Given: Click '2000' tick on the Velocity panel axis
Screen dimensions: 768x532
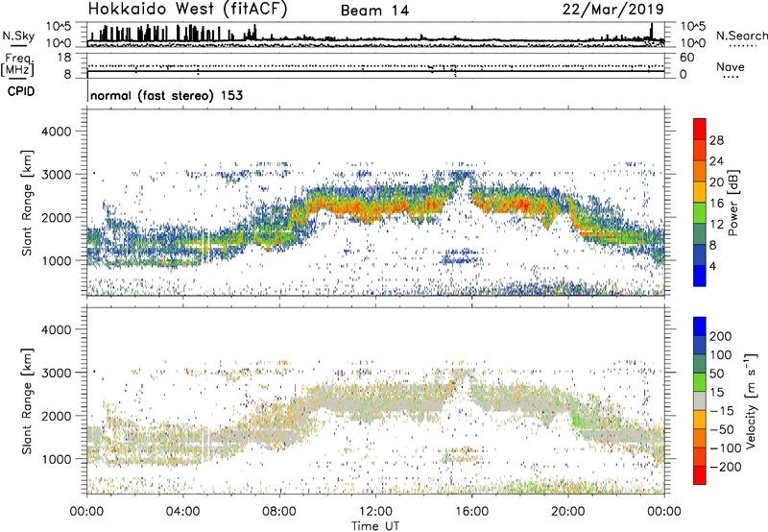Looking at the screenshot, I should (57, 416).
